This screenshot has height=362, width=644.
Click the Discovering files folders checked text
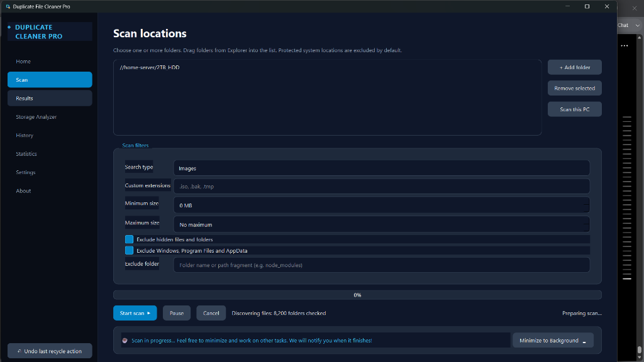coord(279,313)
